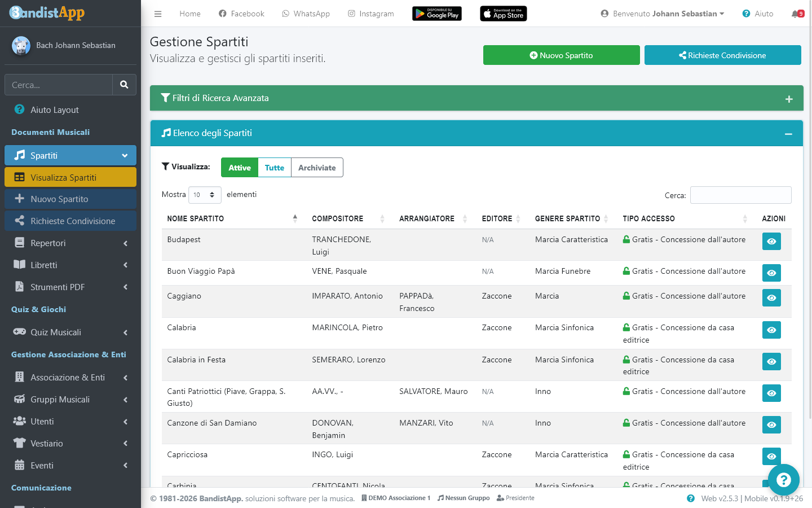Click the eye icon for Caggiano row
Image resolution: width=812 pixels, height=508 pixels.
click(771, 298)
